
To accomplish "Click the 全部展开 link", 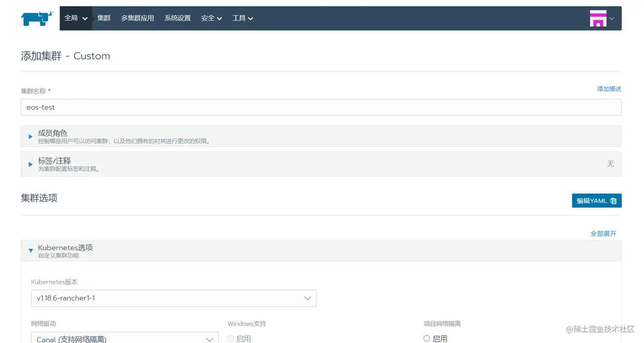I will (x=603, y=234).
